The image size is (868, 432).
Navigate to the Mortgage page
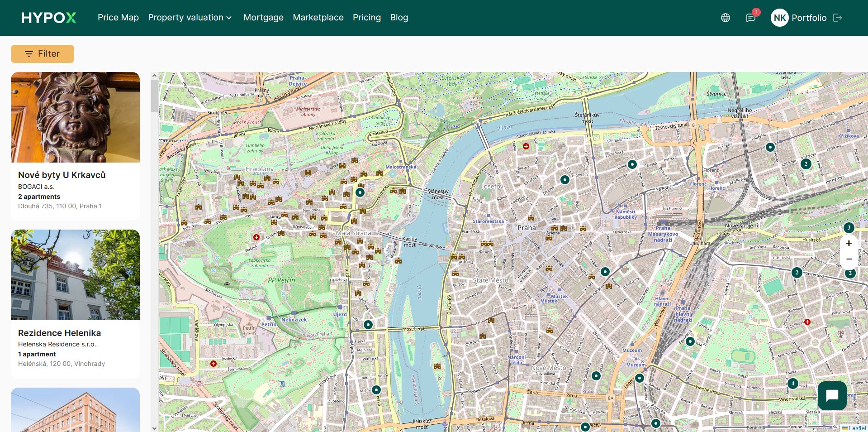pyautogui.click(x=263, y=18)
